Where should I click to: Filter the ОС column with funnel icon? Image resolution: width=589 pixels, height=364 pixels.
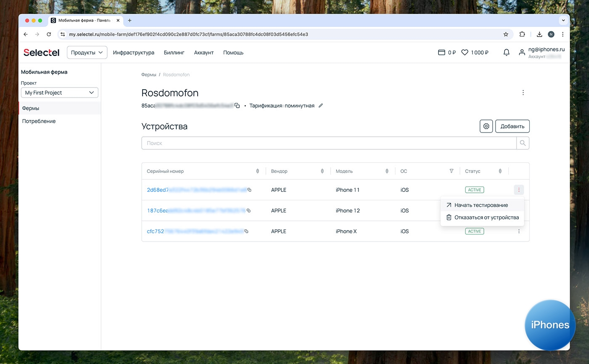coord(451,171)
